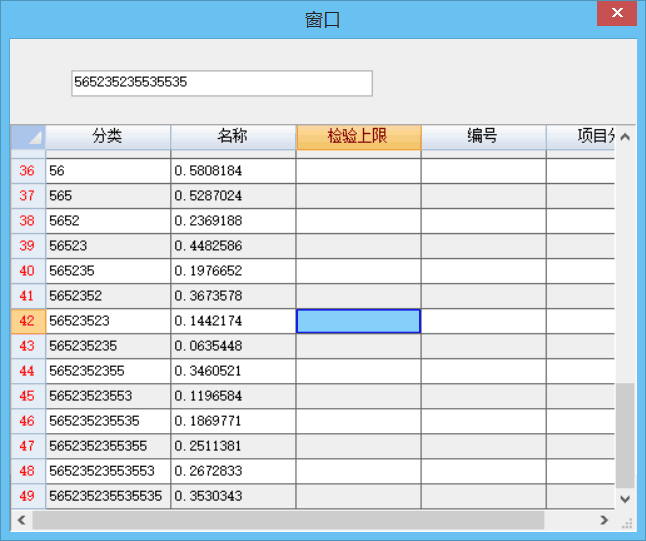The width and height of the screenshot is (646, 541).
Task: Click the cell containing 0.3530343
Action: (233, 496)
